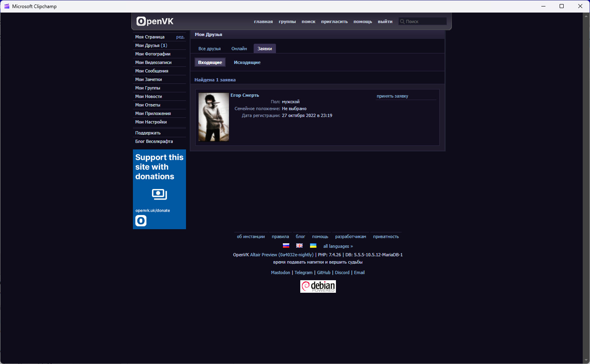The image size is (590, 364).
Task: Select пригласить in the top menu
Action: [x=334, y=21]
